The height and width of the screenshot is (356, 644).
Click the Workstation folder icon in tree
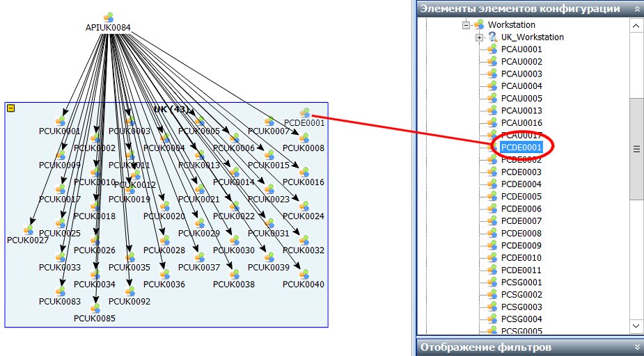tap(479, 24)
